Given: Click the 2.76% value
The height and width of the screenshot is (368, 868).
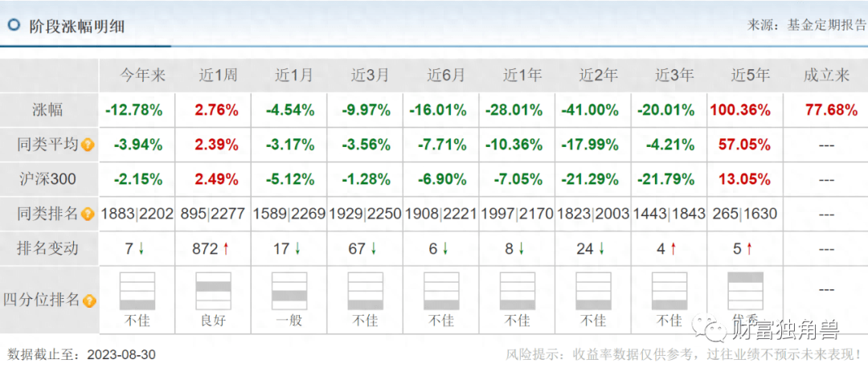Looking at the screenshot, I should [x=216, y=110].
